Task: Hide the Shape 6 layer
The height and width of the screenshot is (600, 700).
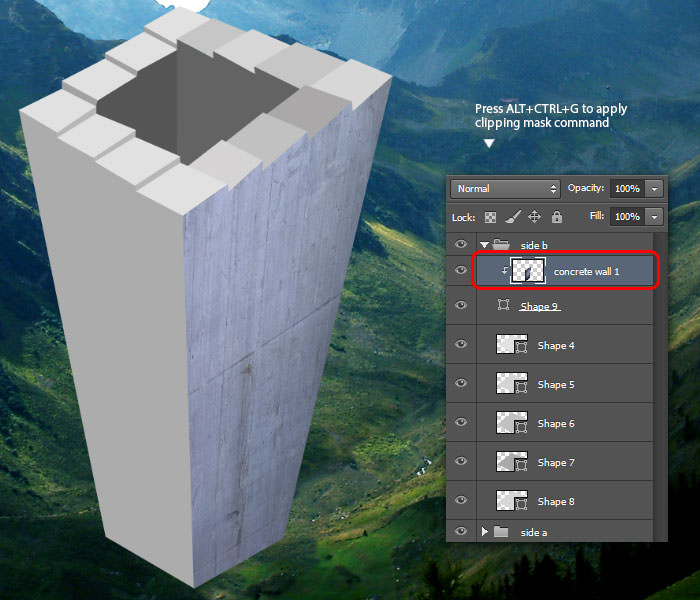Action: click(x=461, y=422)
